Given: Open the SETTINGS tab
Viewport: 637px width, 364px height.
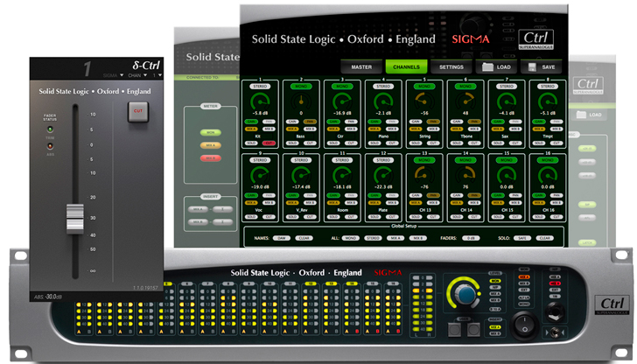Looking at the screenshot, I should tap(451, 67).
